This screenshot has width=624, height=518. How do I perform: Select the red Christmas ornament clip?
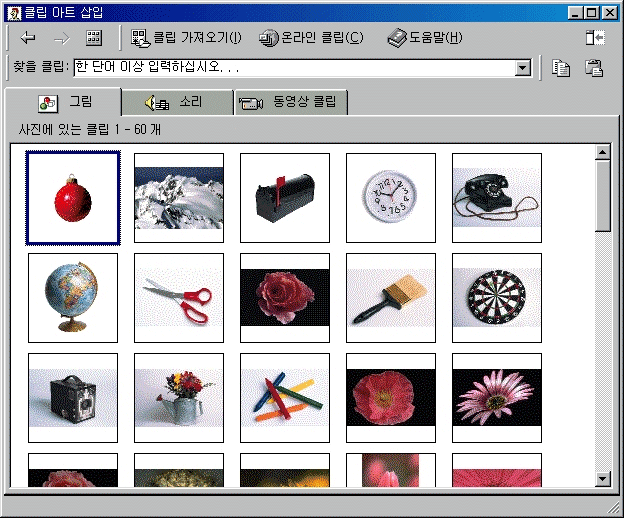(x=73, y=198)
